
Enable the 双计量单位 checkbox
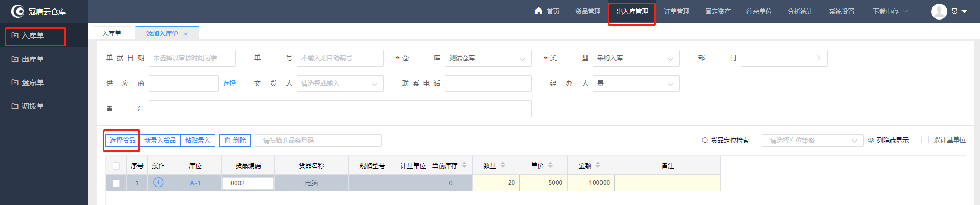(925, 139)
